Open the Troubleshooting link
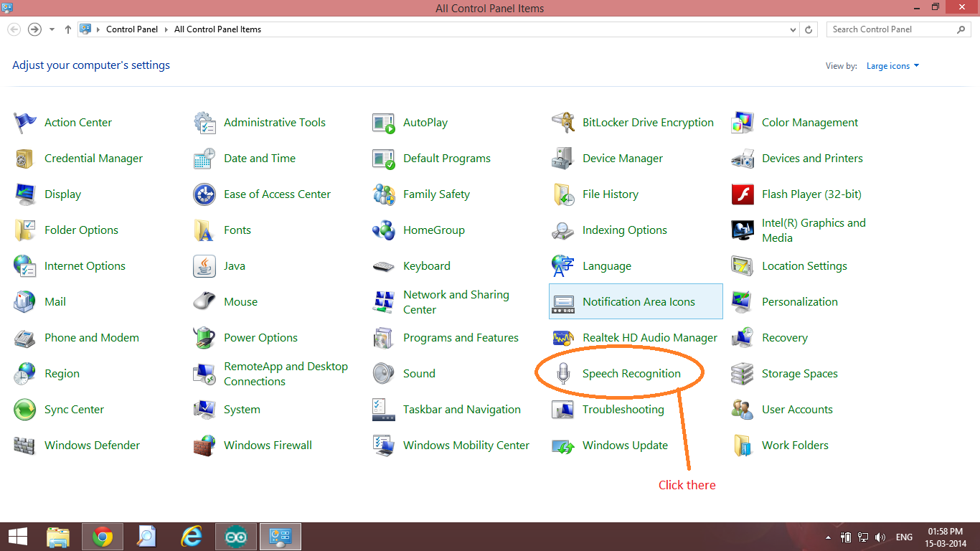The height and width of the screenshot is (551, 980). pos(623,410)
